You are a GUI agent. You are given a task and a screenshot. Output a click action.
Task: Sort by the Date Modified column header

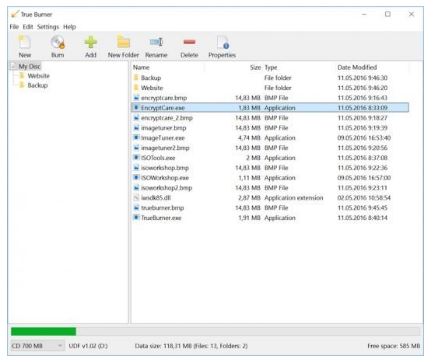tap(357, 68)
